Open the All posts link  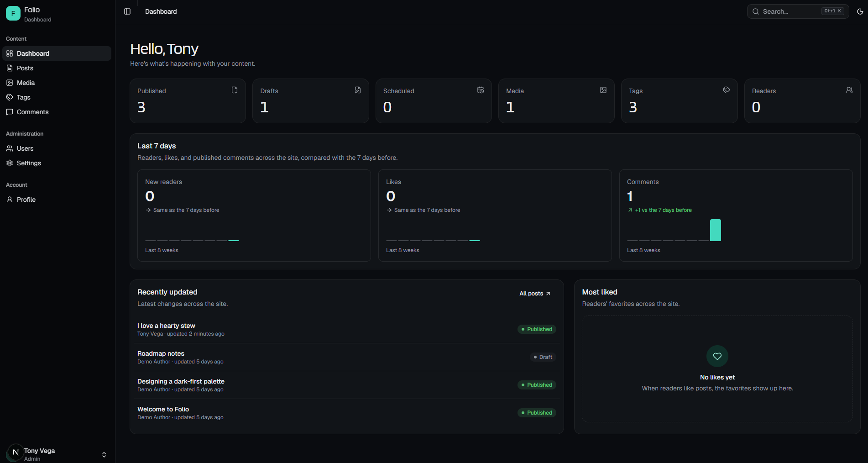click(x=535, y=294)
